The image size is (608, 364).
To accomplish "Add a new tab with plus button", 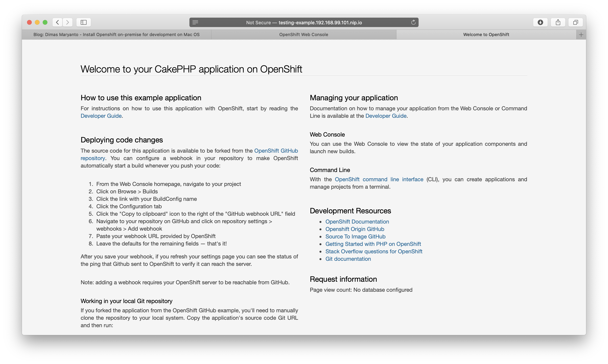I will point(581,35).
